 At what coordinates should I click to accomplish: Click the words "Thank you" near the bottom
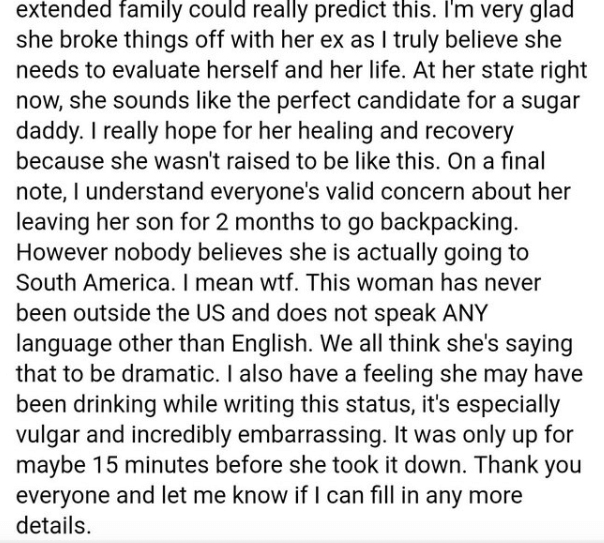click(527, 465)
